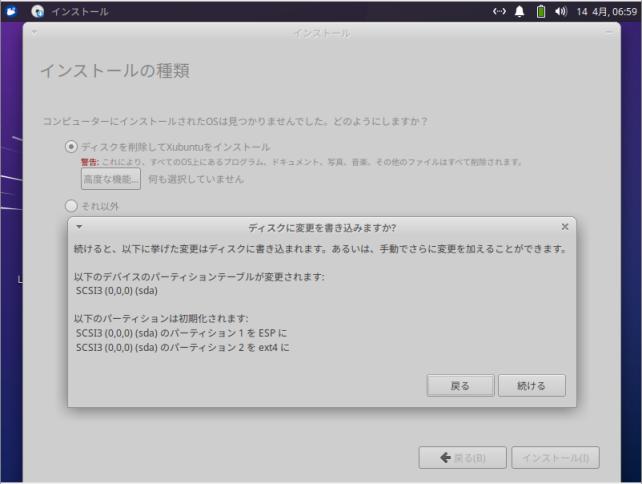Viewport: 642px width, 484px height.
Task: Open the notifications bell icon
Action: [519, 11]
